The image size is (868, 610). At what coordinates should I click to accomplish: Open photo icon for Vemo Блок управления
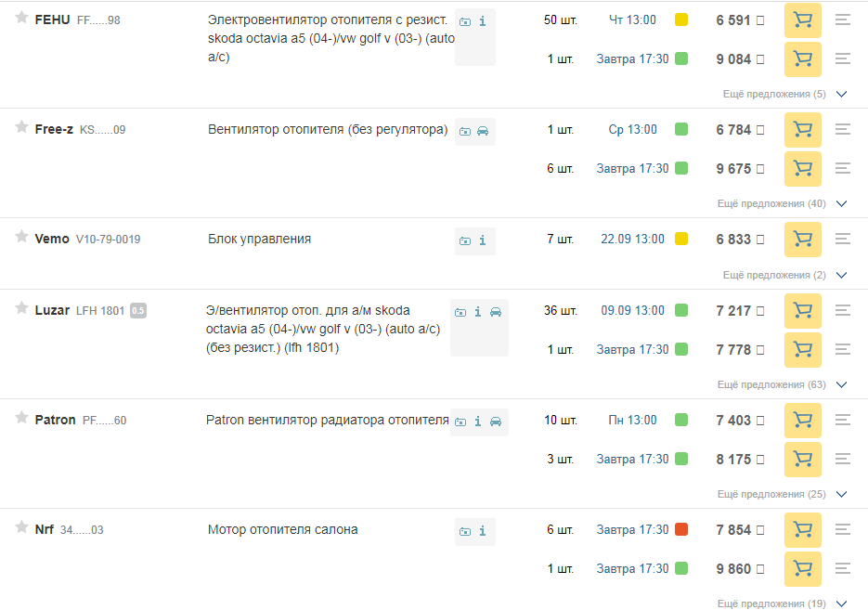pos(465,240)
